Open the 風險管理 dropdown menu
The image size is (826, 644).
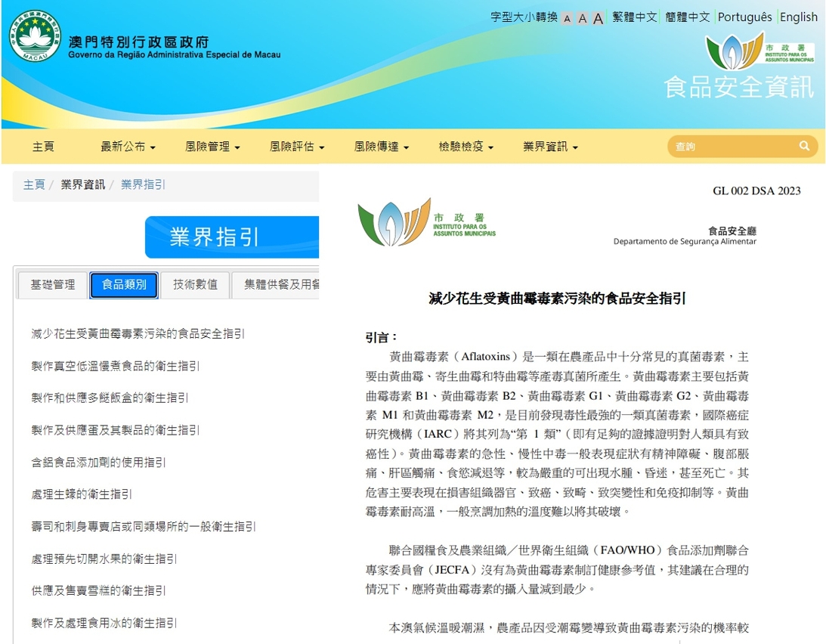coord(212,147)
